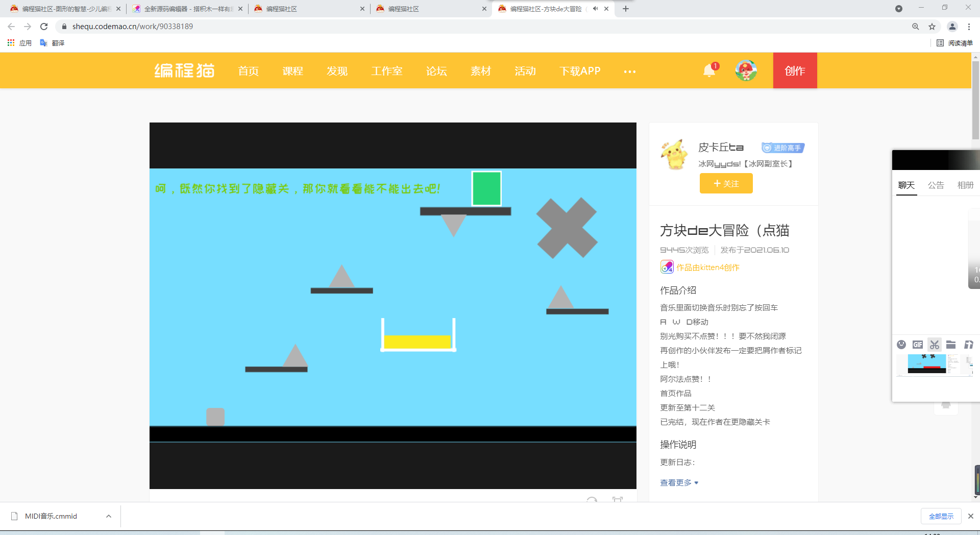Click the music note icon in chat
Image resolution: width=980 pixels, height=535 pixels.
pyautogui.click(x=968, y=345)
